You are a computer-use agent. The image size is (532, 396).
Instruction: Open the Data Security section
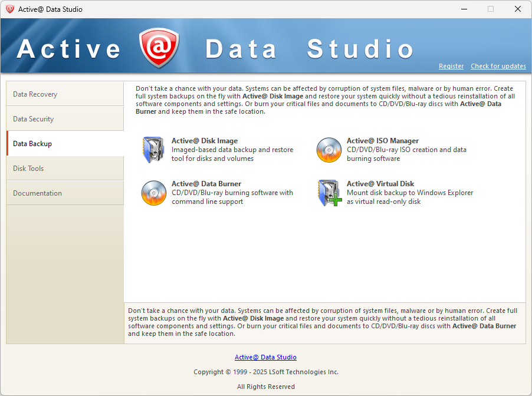65,118
